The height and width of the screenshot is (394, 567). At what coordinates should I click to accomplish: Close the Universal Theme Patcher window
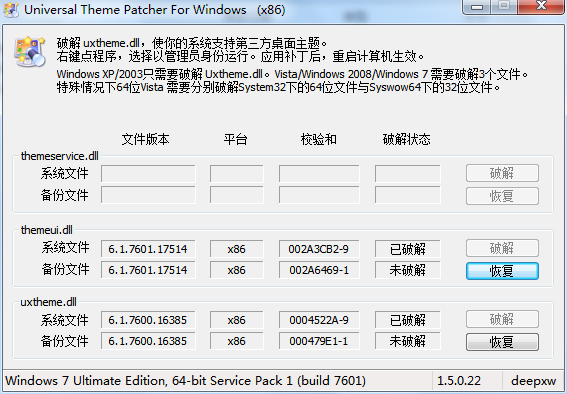coord(541,6)
